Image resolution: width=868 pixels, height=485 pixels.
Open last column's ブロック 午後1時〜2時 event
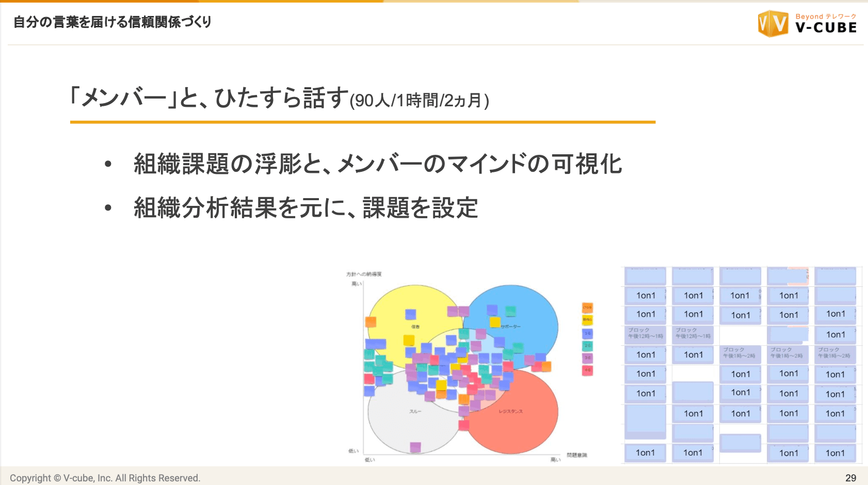tap(834, 353)
